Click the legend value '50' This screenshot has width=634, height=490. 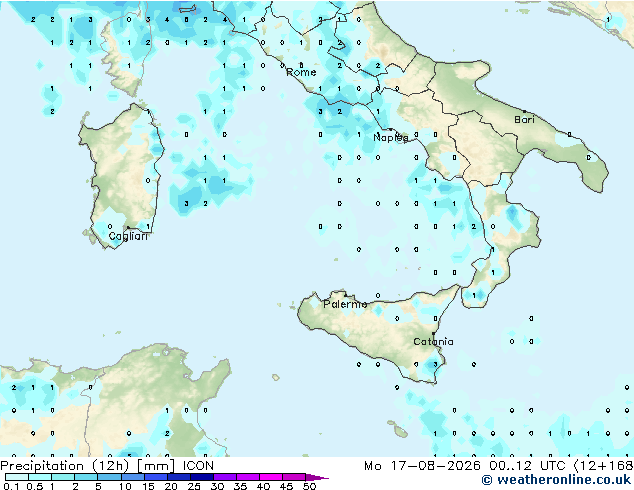(x=309, y=486)
